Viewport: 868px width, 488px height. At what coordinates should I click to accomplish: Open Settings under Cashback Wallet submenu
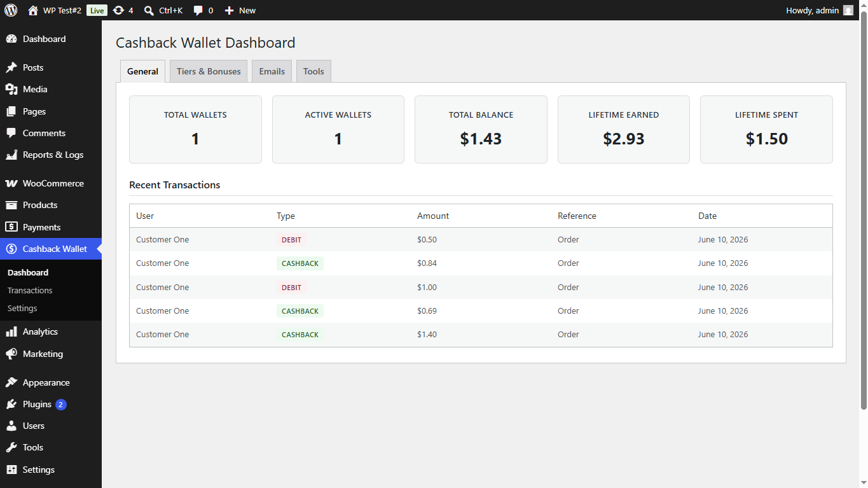[x=22, y=308]
